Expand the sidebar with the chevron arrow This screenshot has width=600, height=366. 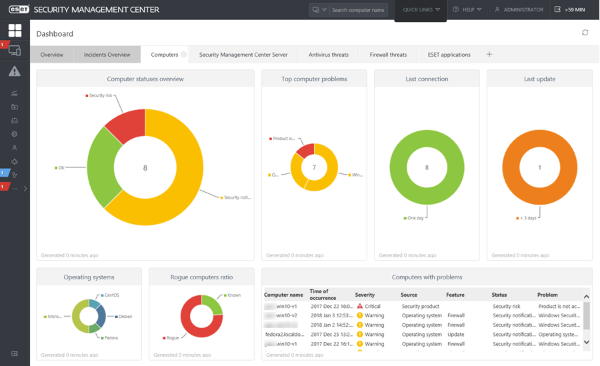coord(25,188)
